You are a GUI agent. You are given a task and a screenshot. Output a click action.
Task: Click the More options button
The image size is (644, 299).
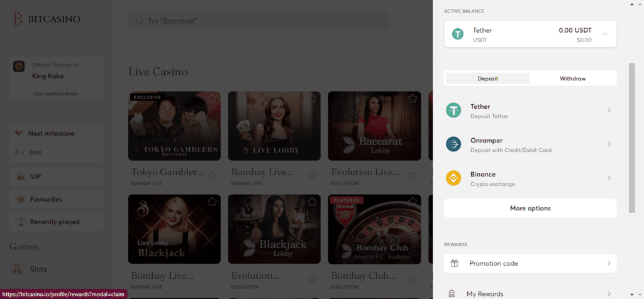(x=530, y=209)
